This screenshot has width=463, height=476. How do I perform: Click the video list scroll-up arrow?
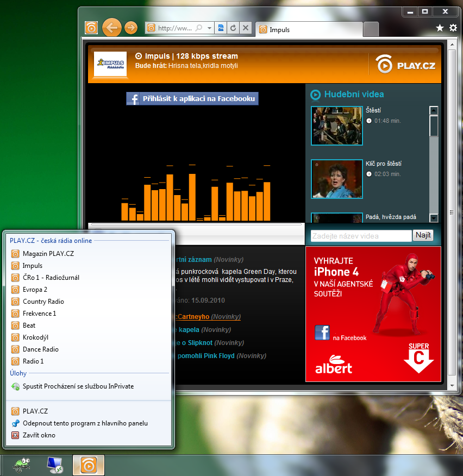coord(434,110)
